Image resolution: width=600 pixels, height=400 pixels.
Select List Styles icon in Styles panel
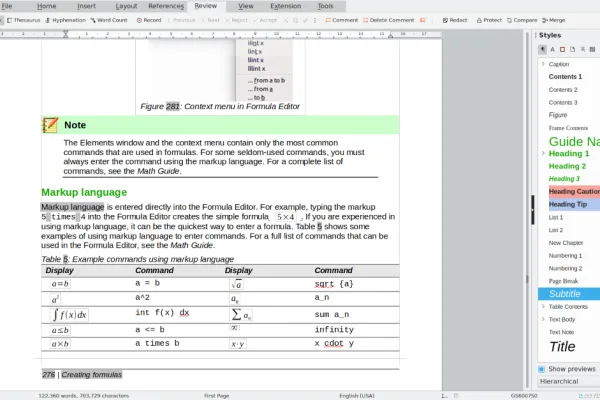582,49
